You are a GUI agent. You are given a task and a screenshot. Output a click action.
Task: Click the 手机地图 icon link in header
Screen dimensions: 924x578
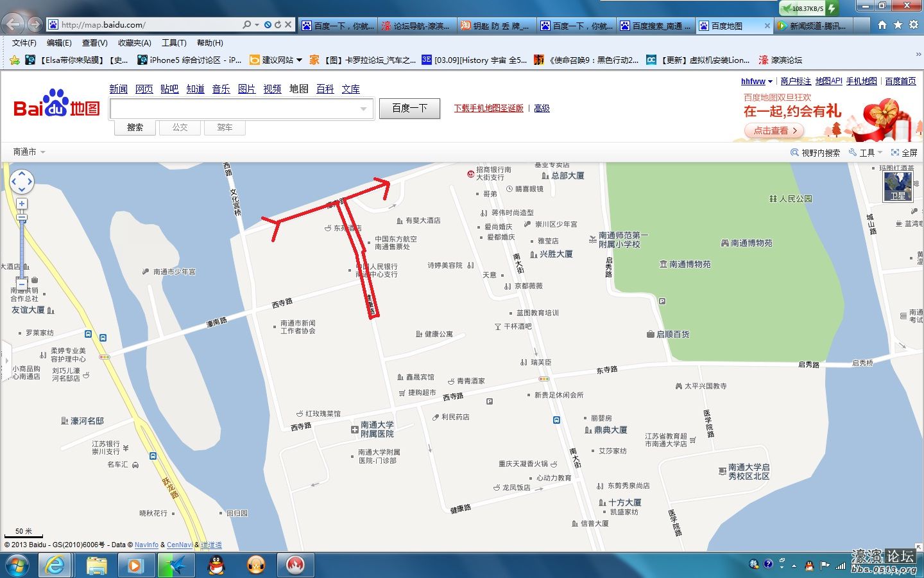pos(862,82)
